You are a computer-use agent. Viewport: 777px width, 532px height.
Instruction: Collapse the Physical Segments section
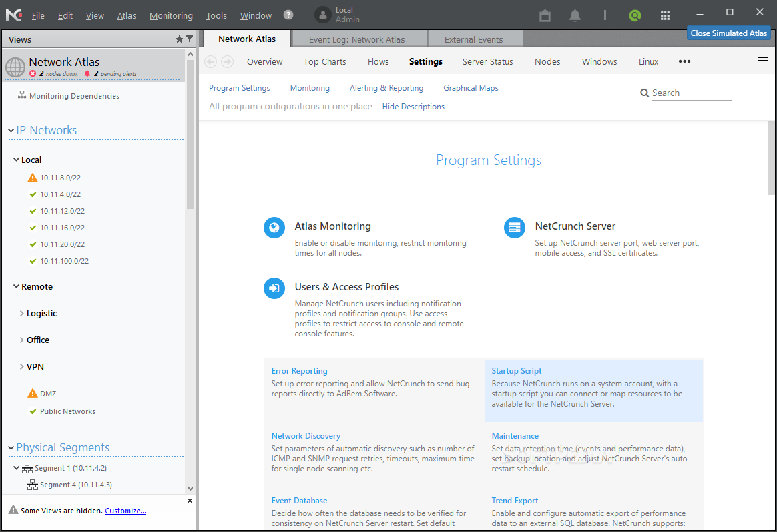click(11, 447)
